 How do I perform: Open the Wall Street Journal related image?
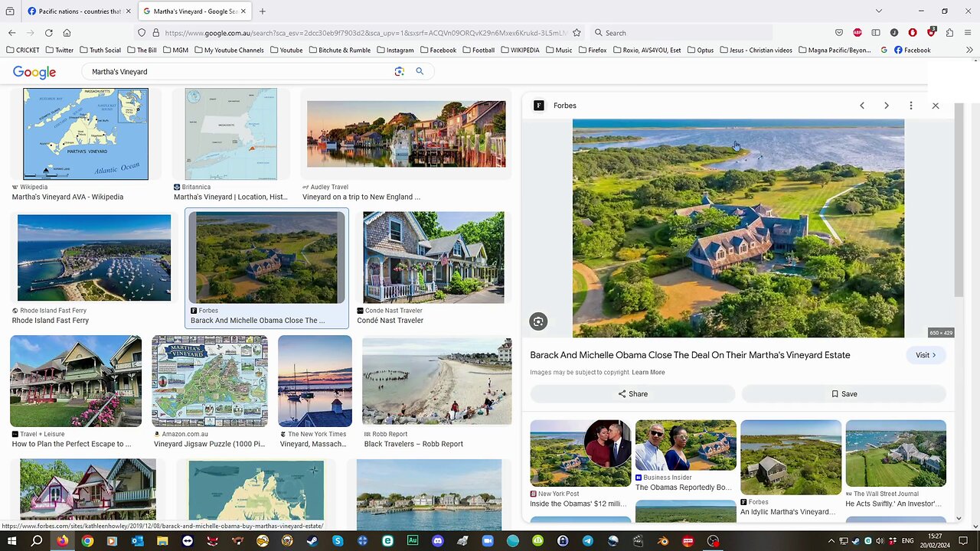tap(896, 453)
